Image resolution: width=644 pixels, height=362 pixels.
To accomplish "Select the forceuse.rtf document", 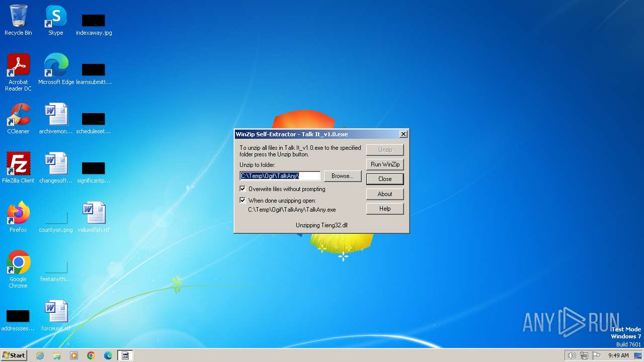I will [56, 315].
